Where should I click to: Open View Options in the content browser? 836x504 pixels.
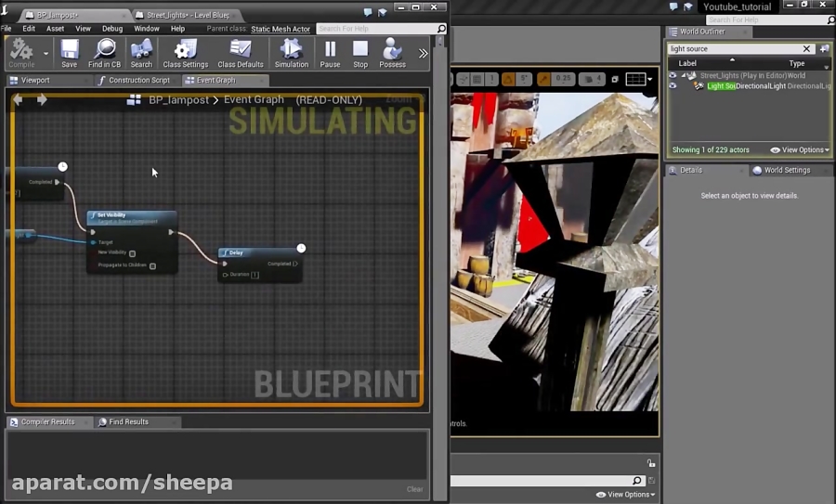625,495
